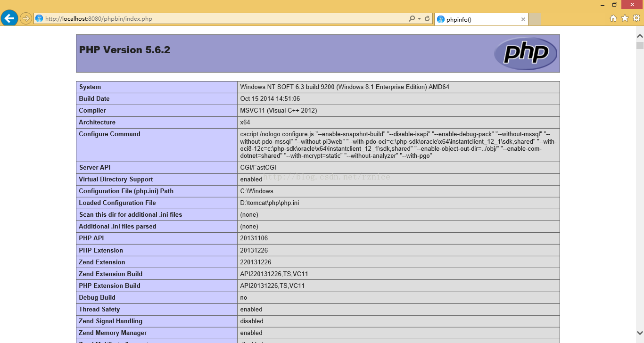Screen dimensions: 644x343
Task: Click the 'API20131226,TS,VC11' value
Action: click(x=272, y=286)
